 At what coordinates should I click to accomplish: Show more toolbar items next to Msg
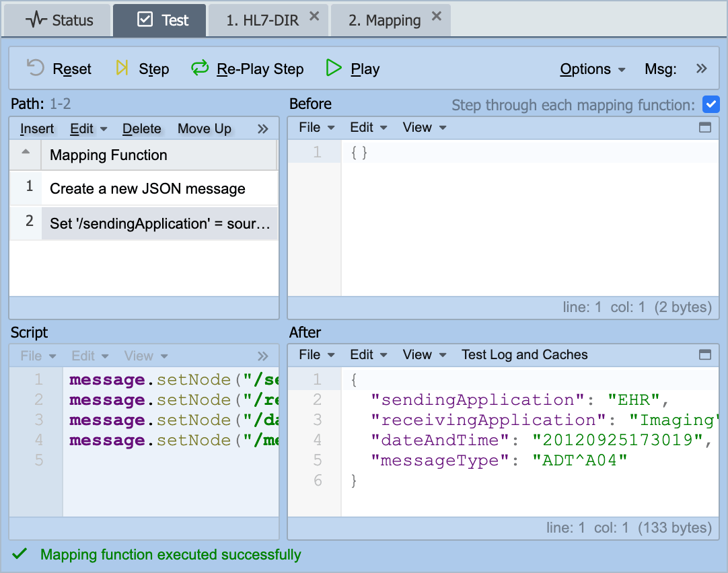pyautogui.click(x=702, y=69)
